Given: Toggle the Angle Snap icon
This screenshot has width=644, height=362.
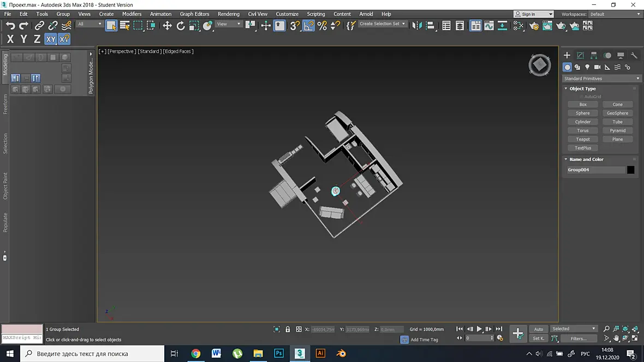Looking at the screenshot, I should click(308, 26).
